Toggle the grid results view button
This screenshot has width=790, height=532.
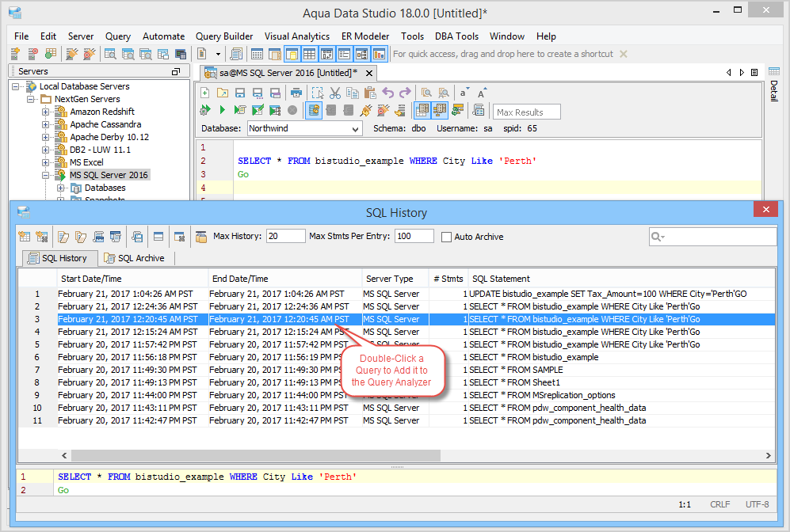click(422, 110)
